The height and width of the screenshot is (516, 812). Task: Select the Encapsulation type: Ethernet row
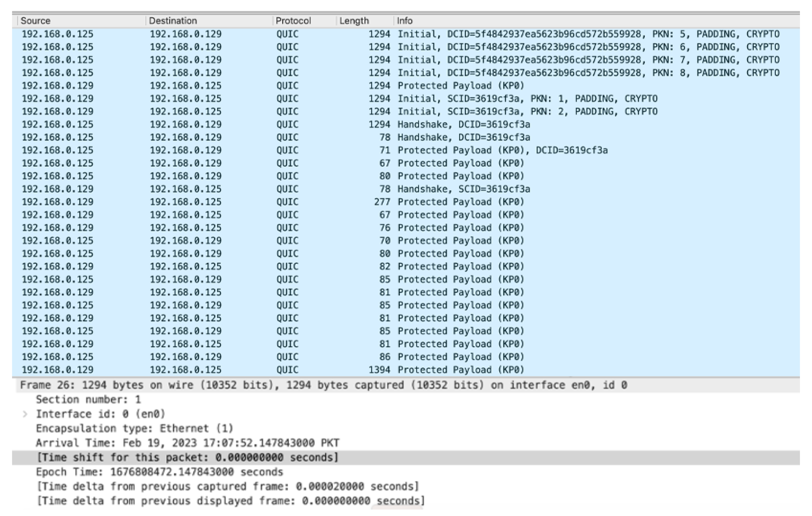click(x=134, y=429)
